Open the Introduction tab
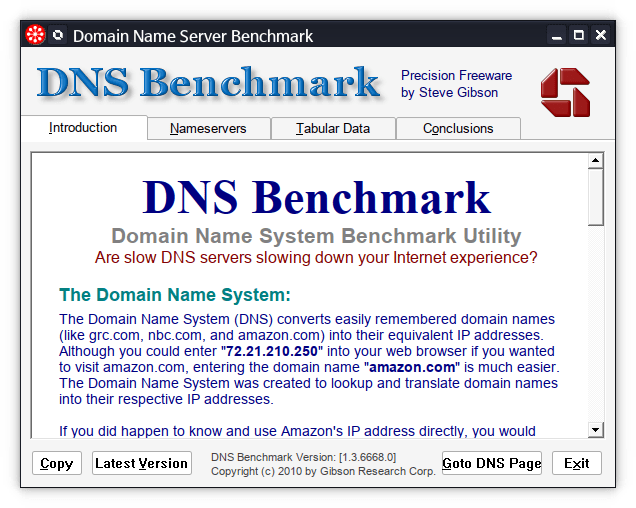636x508 pixels. (84, 128)
